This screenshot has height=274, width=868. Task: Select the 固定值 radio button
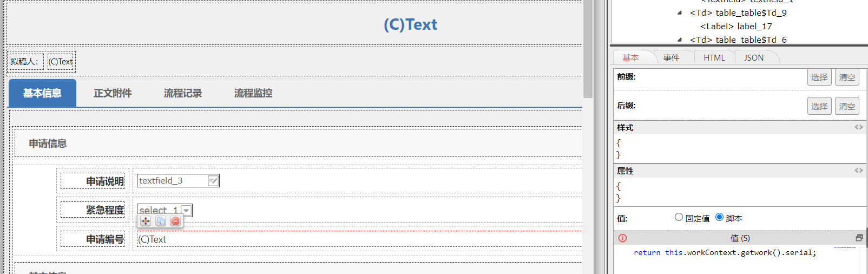tap(679, 217)
